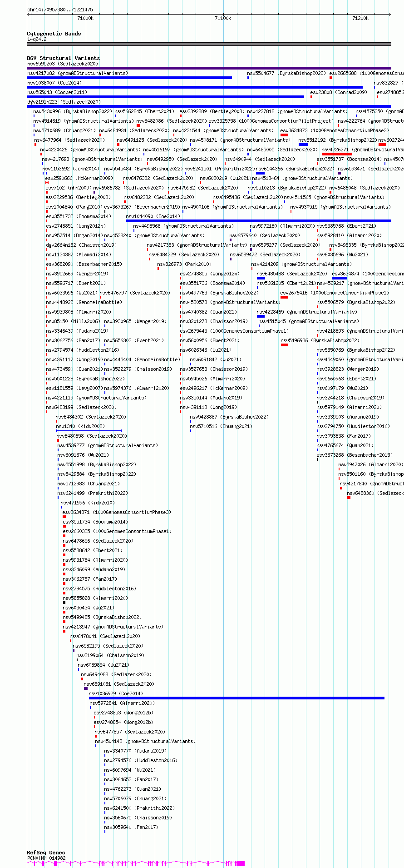Image resolution: width=404 pixels, height=868 pixels.
Task: Click nsv6144366 (ByrskaBishop2022) label
Action: [x=295, y=169]
